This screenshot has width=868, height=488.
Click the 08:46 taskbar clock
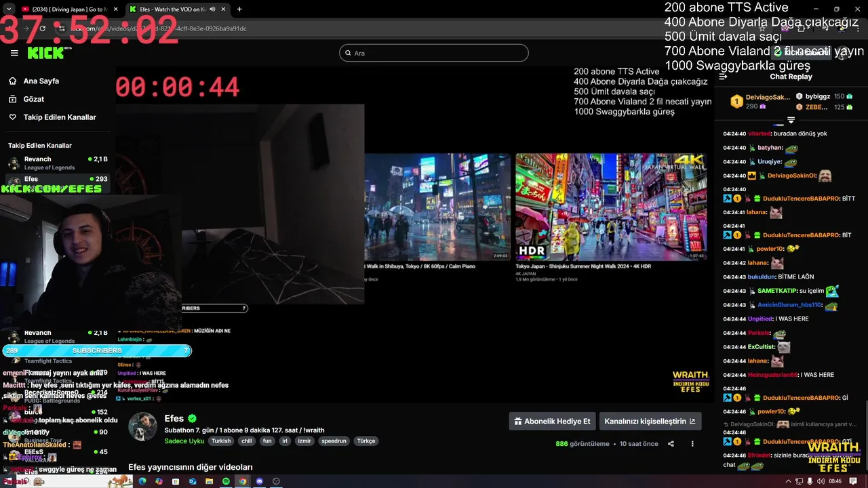(x=835, y=481)
